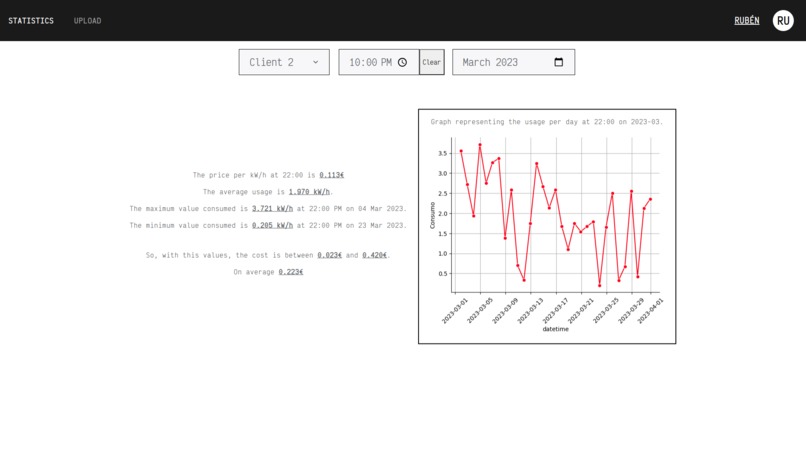Image resolution: width=806 pixels, height=453 pixels.
Task: Click the highest cost value 0.420€
Action: (374, 255)
